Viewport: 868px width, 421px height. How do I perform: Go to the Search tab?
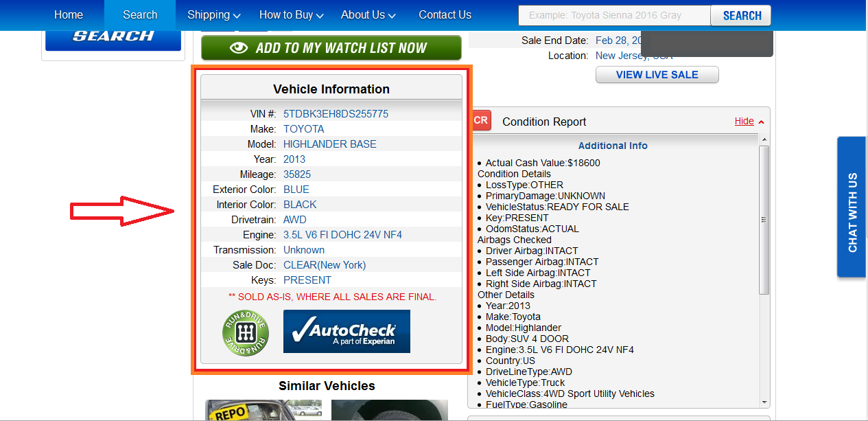(x=141, y=14)
